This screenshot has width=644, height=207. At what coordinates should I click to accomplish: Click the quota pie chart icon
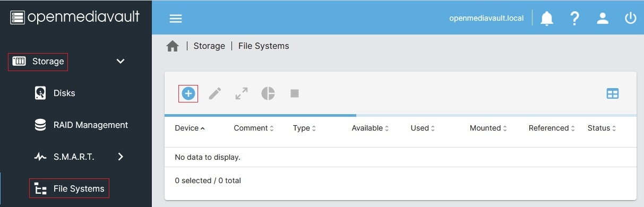pyautogui.click(x=268, y=94)
